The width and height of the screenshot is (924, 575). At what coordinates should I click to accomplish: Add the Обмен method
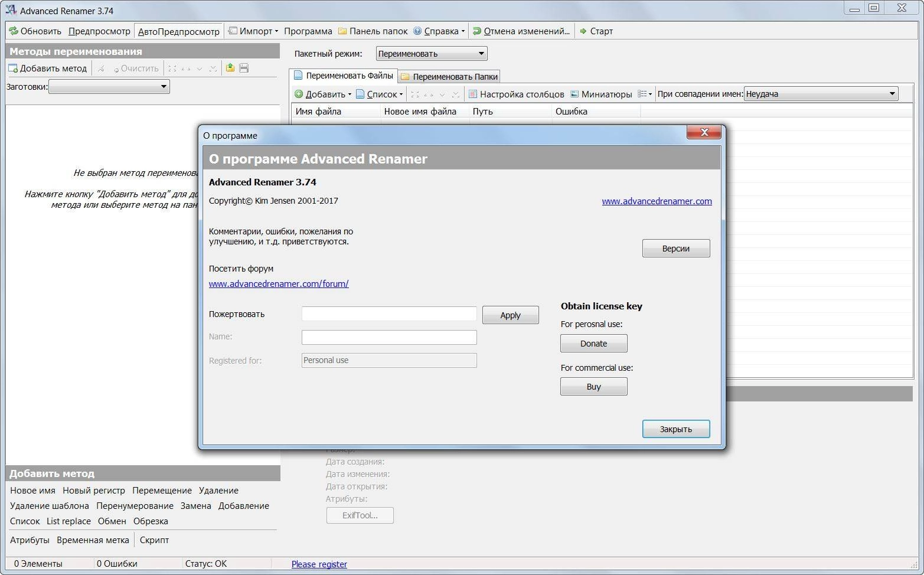pos(112,521)
